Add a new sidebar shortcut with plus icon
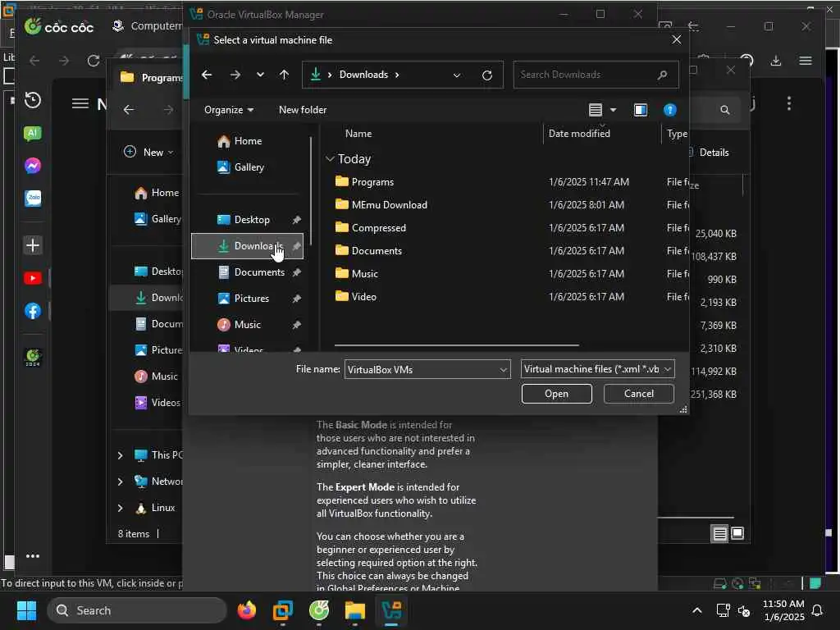This screenshot has height=630, width=840. point(33,245)
